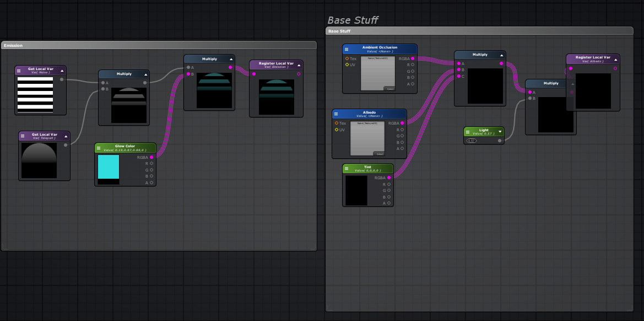Click the cyan Glow Color swatch
This screenshot has height=321, width=644.
point(109,167)
